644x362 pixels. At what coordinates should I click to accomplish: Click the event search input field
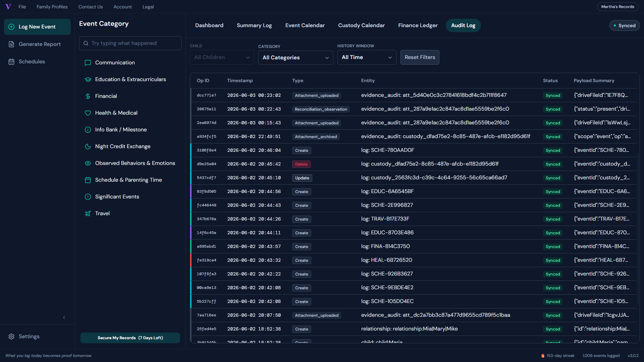(x=130, y=43)
